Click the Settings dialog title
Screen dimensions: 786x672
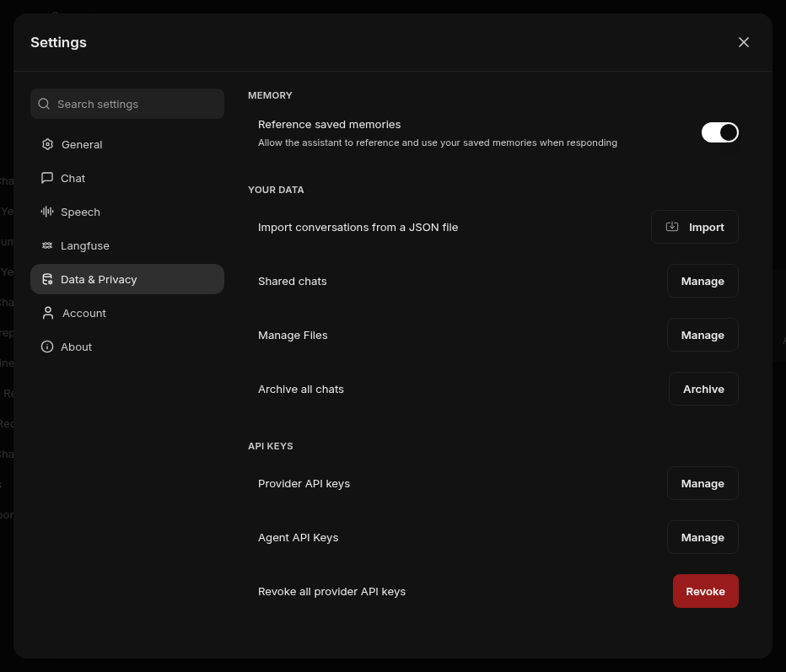(x=59, y=42)
